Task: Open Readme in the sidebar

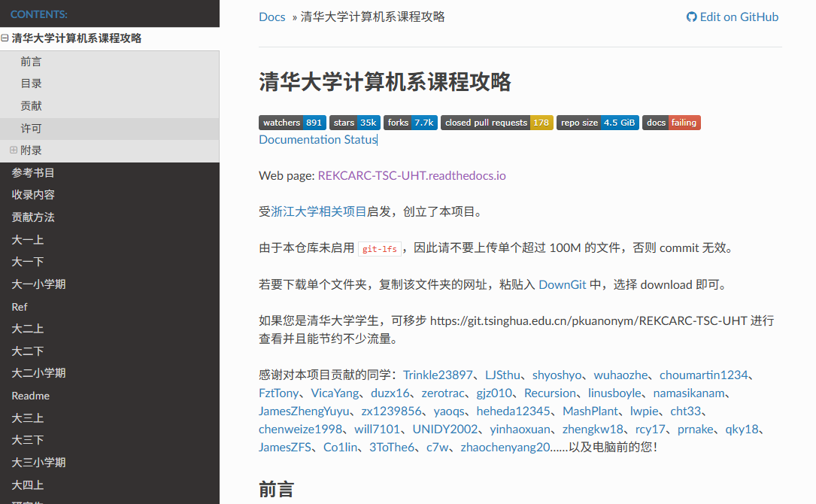Action: 109,396
